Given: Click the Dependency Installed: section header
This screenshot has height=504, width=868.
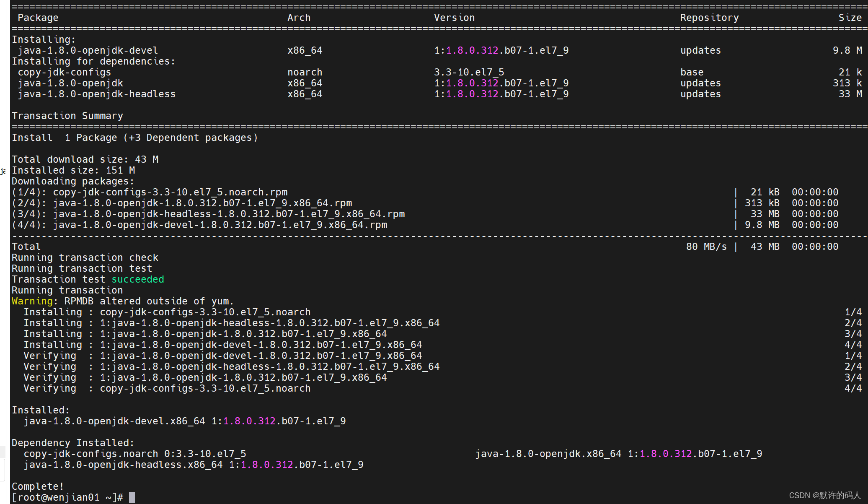Looking at the screenshot, I should point(73,443).
